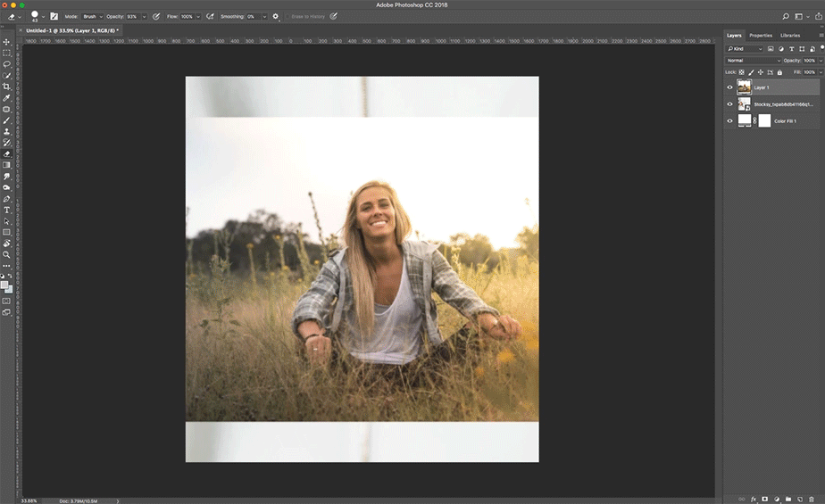Click the delete layer trash icon

coord(812,499)
